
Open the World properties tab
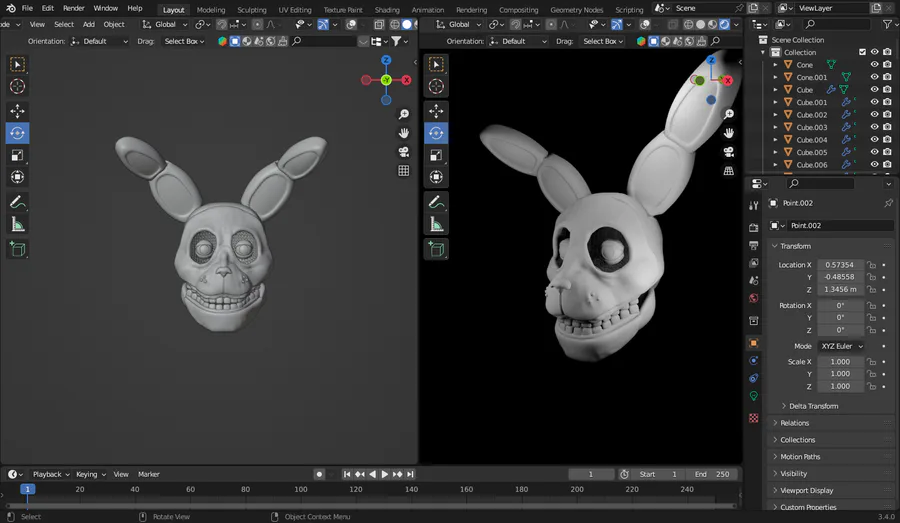pos(754,298)
